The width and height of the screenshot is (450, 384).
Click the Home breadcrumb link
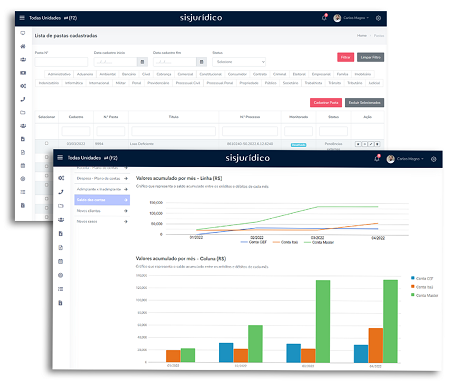362,35
